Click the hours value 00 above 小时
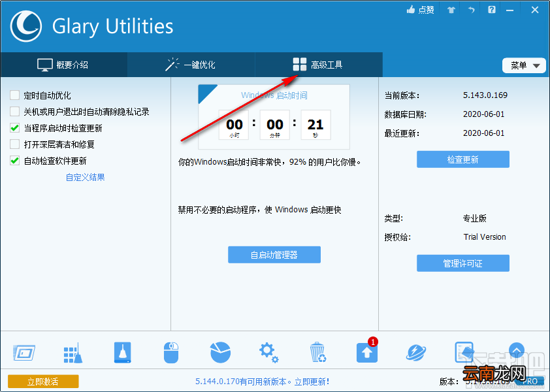550x392 pixels. 235,125
